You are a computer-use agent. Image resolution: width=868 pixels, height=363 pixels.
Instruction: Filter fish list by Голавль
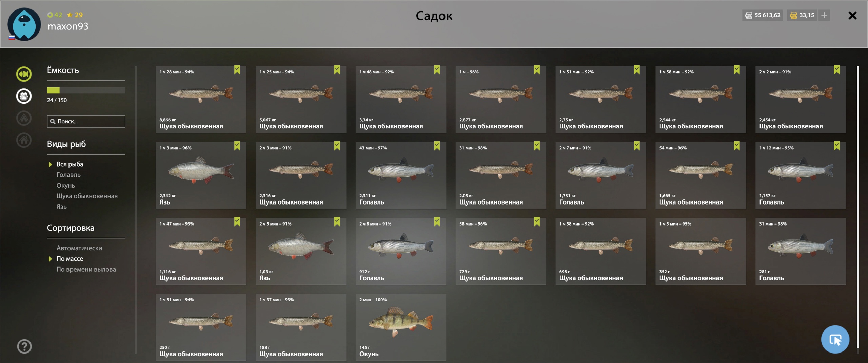tap(68, 175)
